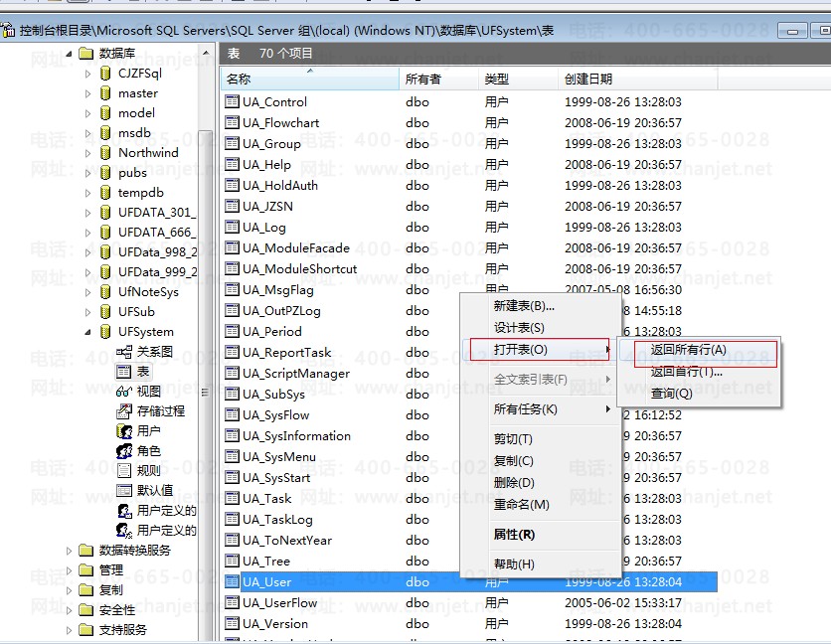The height and width of the screenshot is (644, 831).
Task: Choose 复制(C) from context menu
Action: click(x=541, y=460)
